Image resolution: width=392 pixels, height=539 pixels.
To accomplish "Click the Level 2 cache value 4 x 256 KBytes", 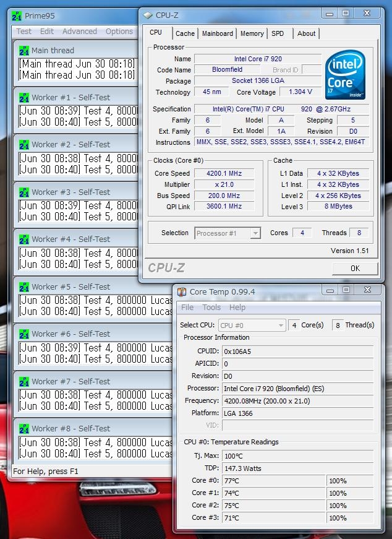I will click(338, 196).
